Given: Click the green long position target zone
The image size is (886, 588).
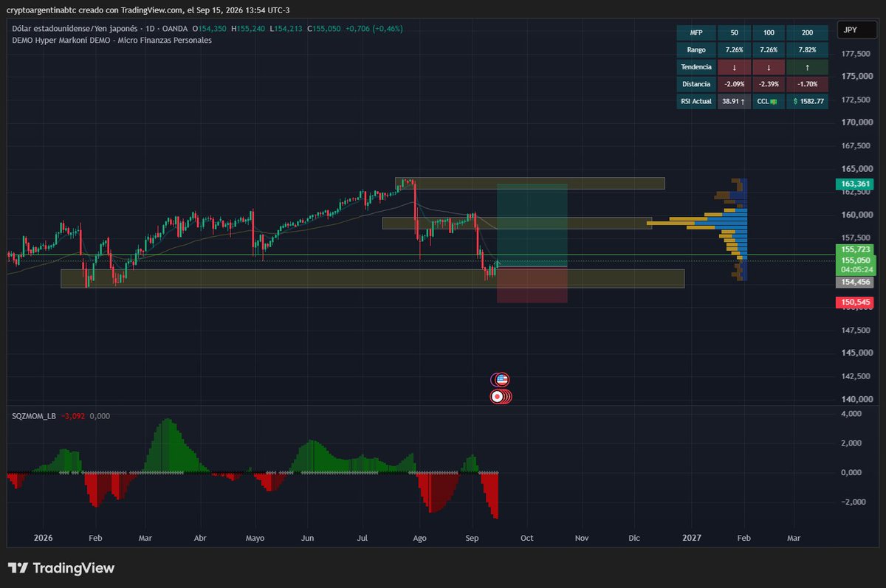Looking at the screenshot, I should click(532, 225).
